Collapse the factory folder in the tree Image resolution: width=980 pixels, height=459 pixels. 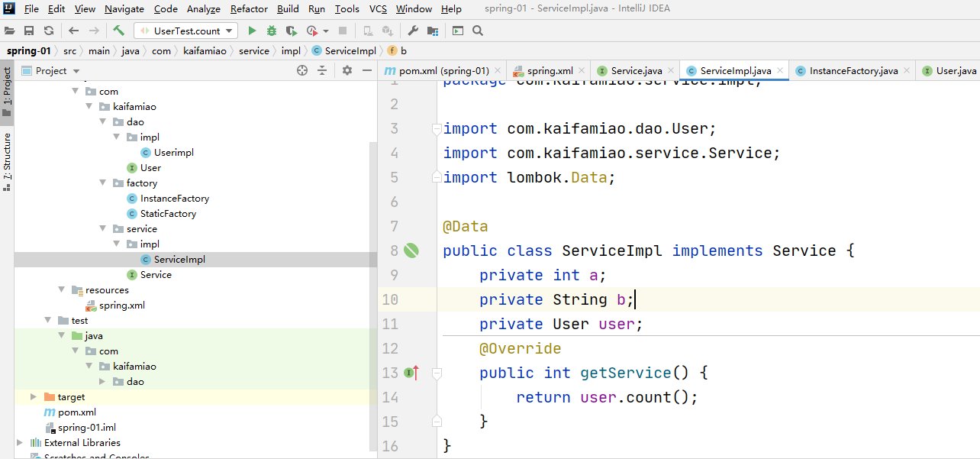point(103,183)
